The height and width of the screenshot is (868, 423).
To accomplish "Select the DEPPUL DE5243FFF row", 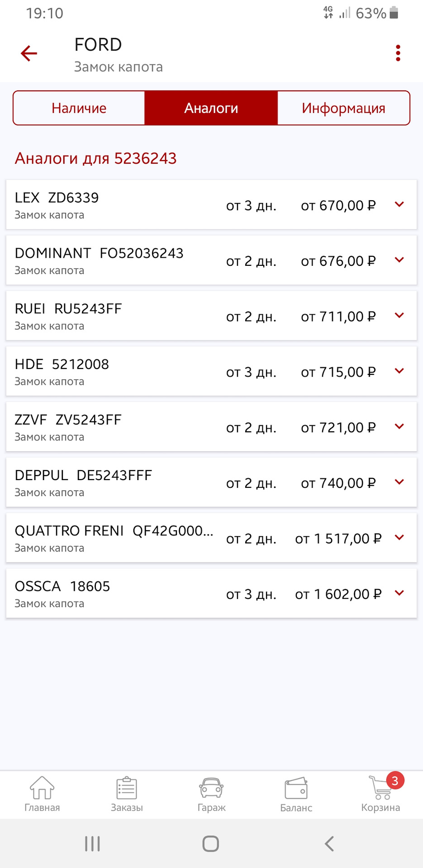I will 211,482.
